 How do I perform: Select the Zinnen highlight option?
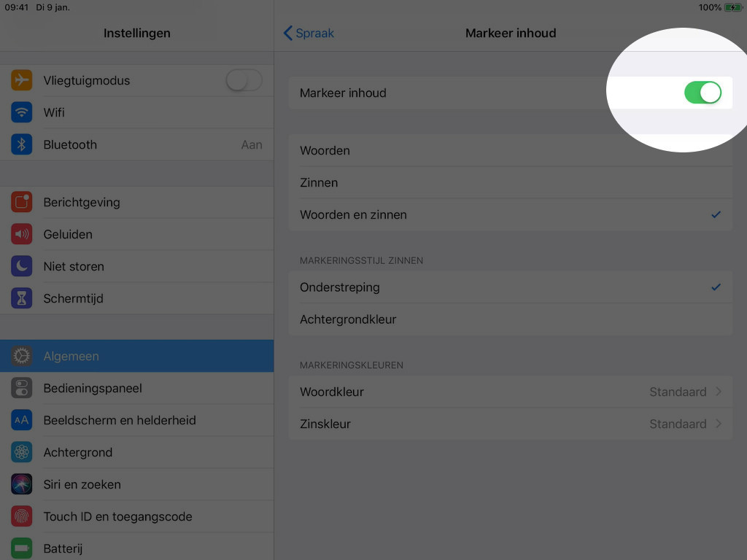tap(510, 182)
